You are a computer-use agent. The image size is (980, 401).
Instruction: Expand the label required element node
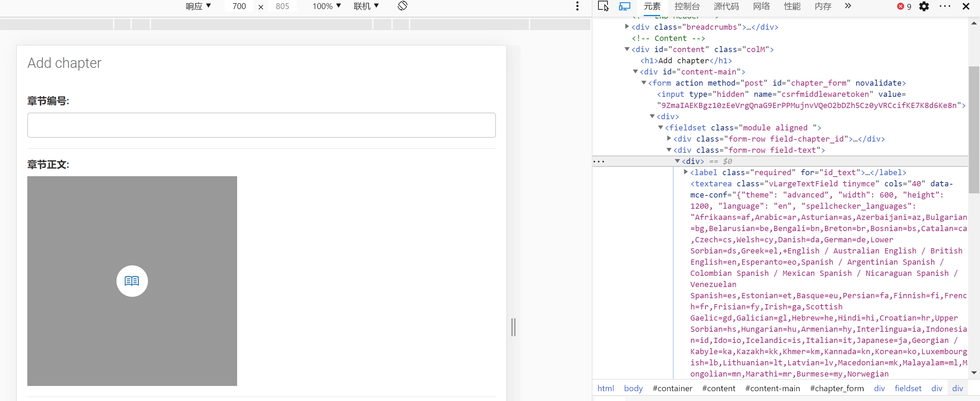tap(686, 172)
